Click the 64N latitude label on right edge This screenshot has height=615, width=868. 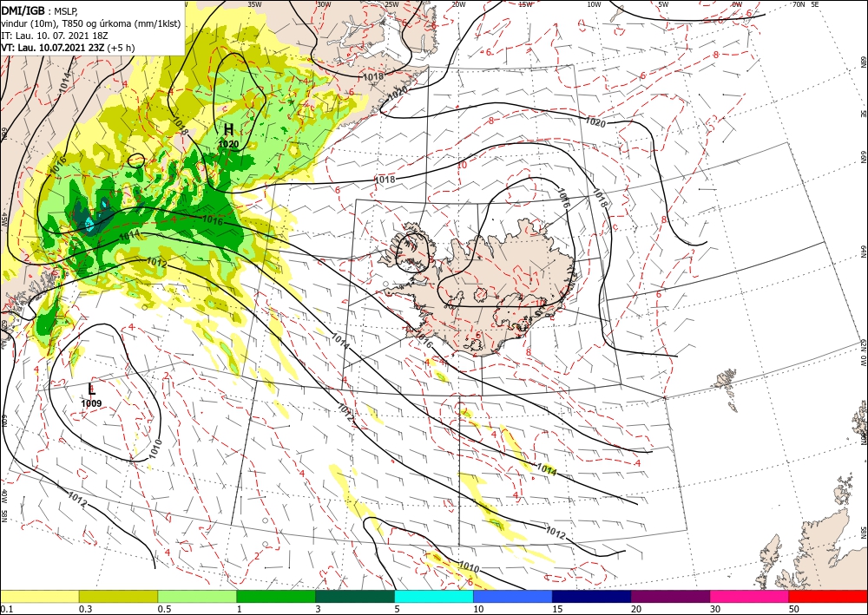point(863,251)
